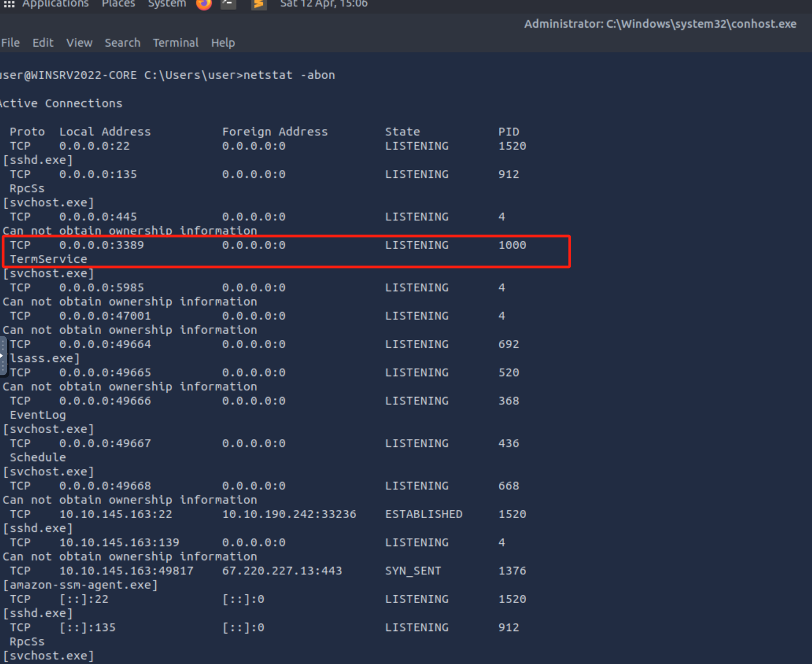The image size is (812, 664).
Task: Click foreign address '10.10.190.242:33236'
Action: (x=289, y=514)
